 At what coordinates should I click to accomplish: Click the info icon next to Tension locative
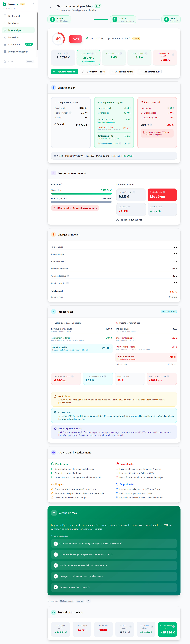164,192
